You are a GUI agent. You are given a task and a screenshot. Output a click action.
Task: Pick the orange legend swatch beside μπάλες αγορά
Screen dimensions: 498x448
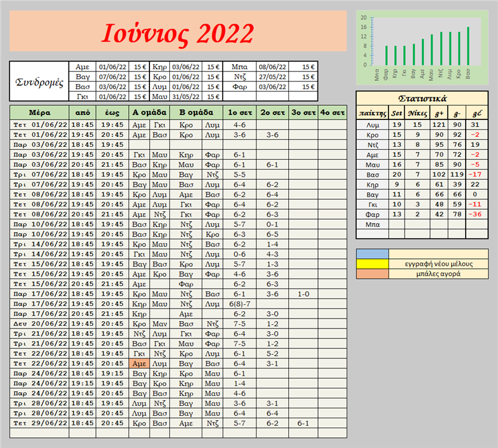click(x=372, y=274)
